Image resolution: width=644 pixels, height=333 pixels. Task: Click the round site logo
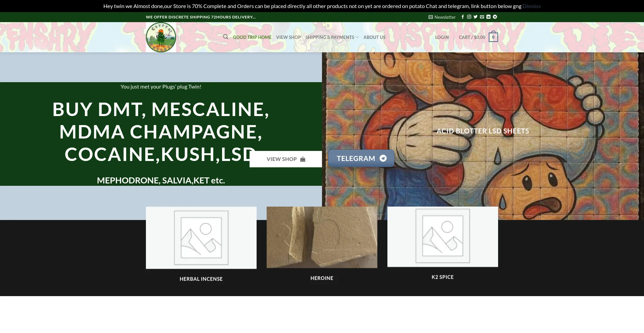[161, 37]
